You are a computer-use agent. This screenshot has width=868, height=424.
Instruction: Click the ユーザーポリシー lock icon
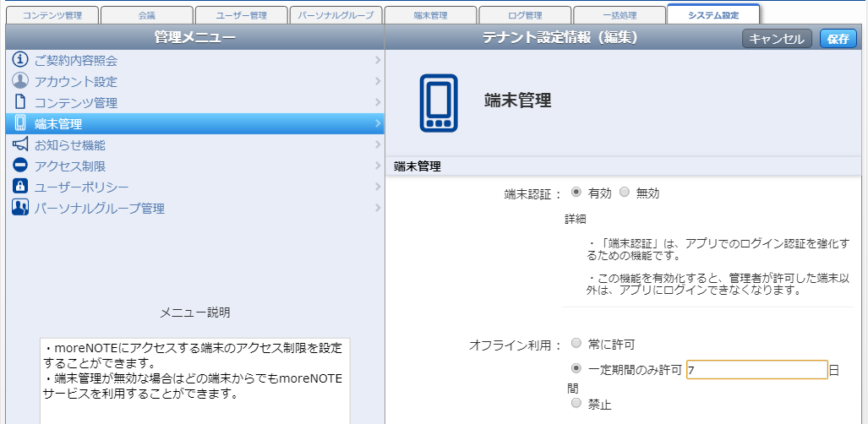pyautogui.click(x=20, y=187)
